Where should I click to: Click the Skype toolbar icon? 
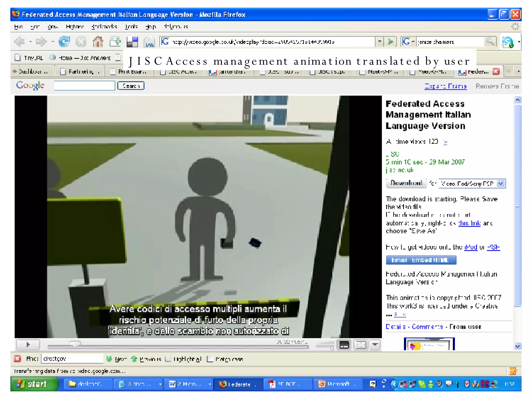(x=508, y=42)
